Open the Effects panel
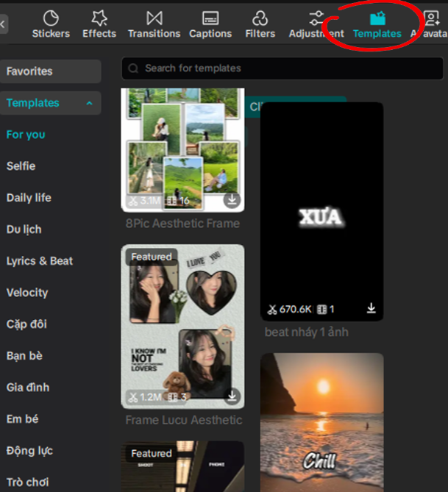The width and height of the screenshot is (448, 492). [99, 24]
